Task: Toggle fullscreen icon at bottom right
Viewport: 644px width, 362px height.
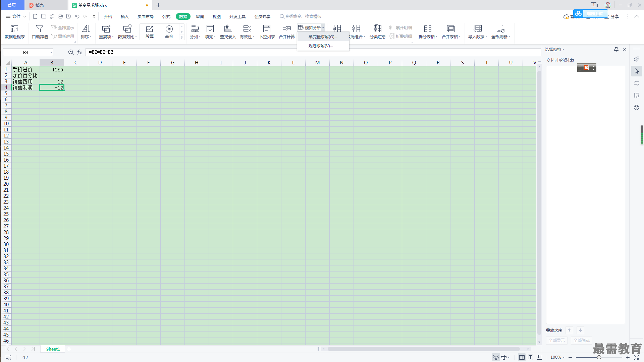Action: click(636, 357)
